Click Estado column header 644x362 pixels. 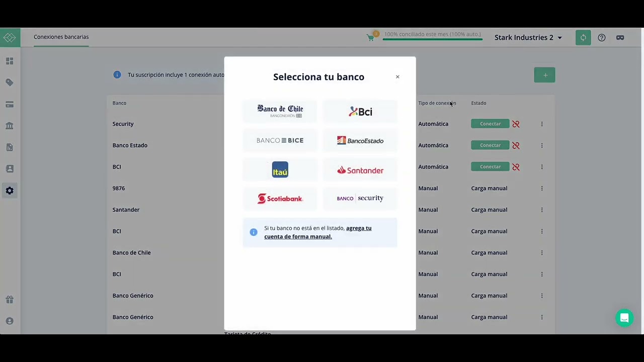click(478, 103)
